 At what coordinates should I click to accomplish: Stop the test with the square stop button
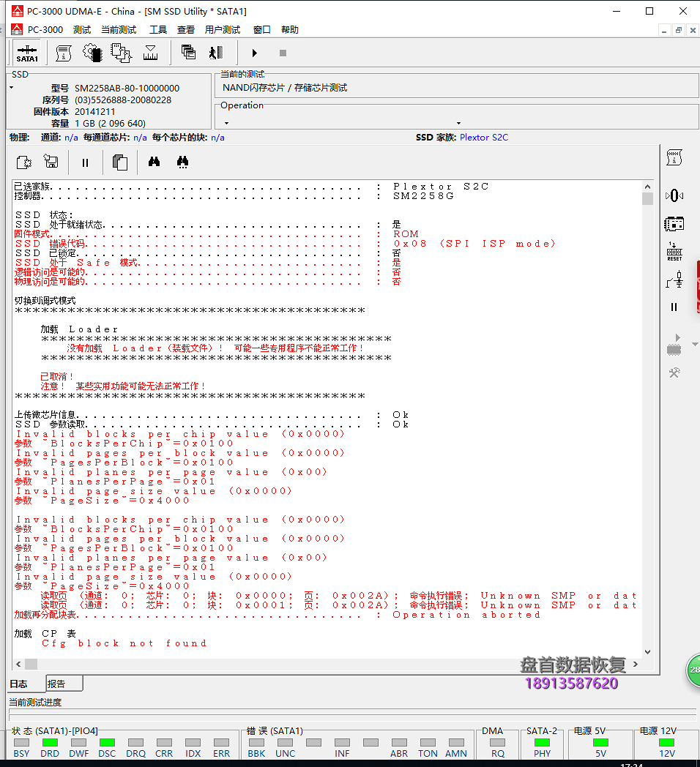(x=283, y=53)
